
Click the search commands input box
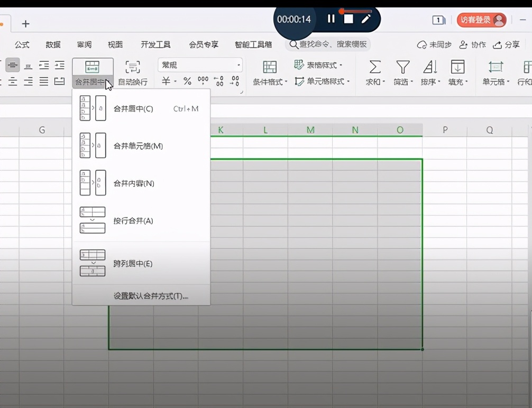pyautogui.click(x=328, y=44)
